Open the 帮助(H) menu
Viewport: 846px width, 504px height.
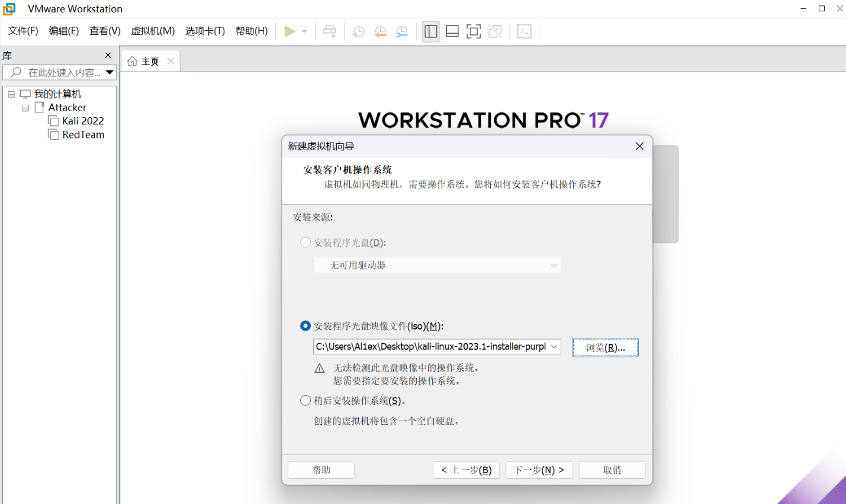252,31
